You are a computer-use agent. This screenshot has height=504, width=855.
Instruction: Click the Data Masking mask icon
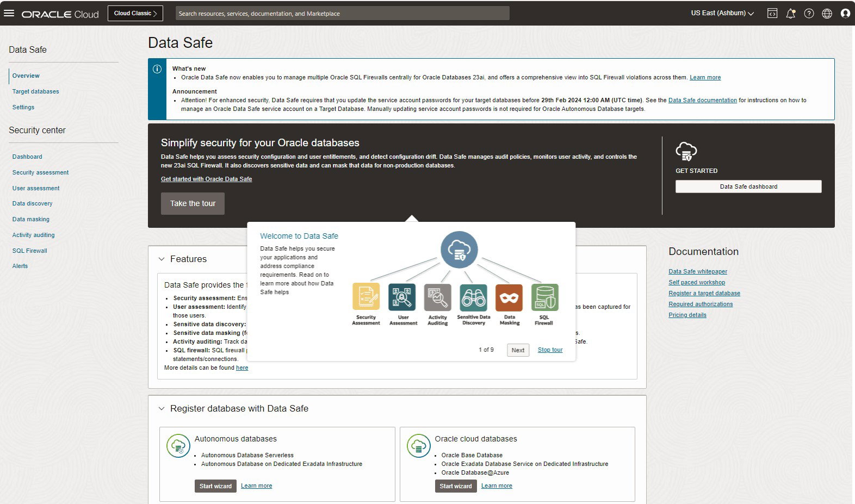click(x=510, y=297)
